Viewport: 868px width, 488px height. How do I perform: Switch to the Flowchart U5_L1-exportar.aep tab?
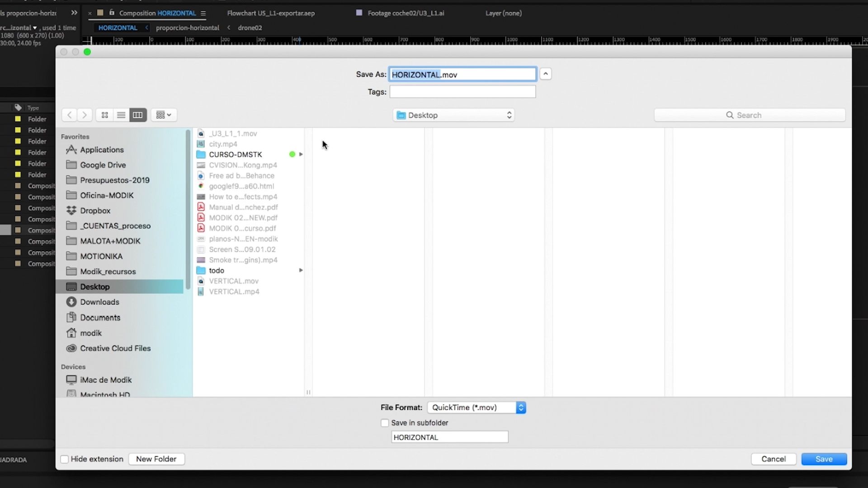pos(271,13)
